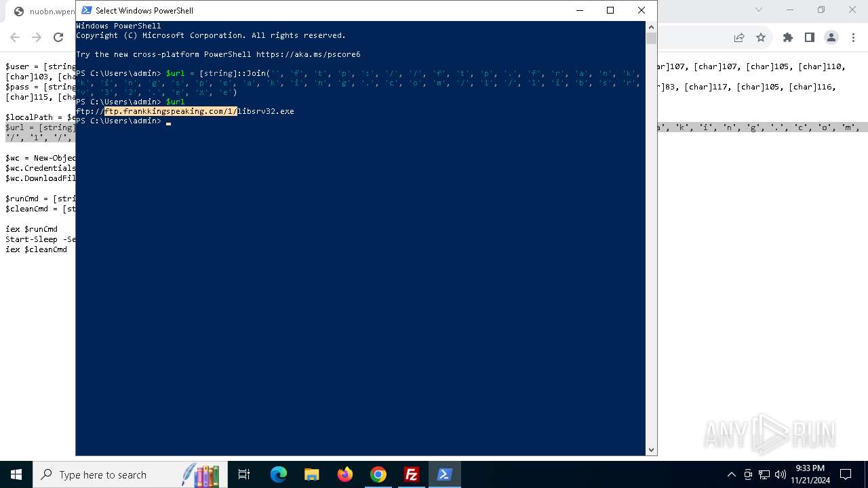Open network status in system tray
The width and height of the screenshot is (868, 488).
tap(764, 474)
